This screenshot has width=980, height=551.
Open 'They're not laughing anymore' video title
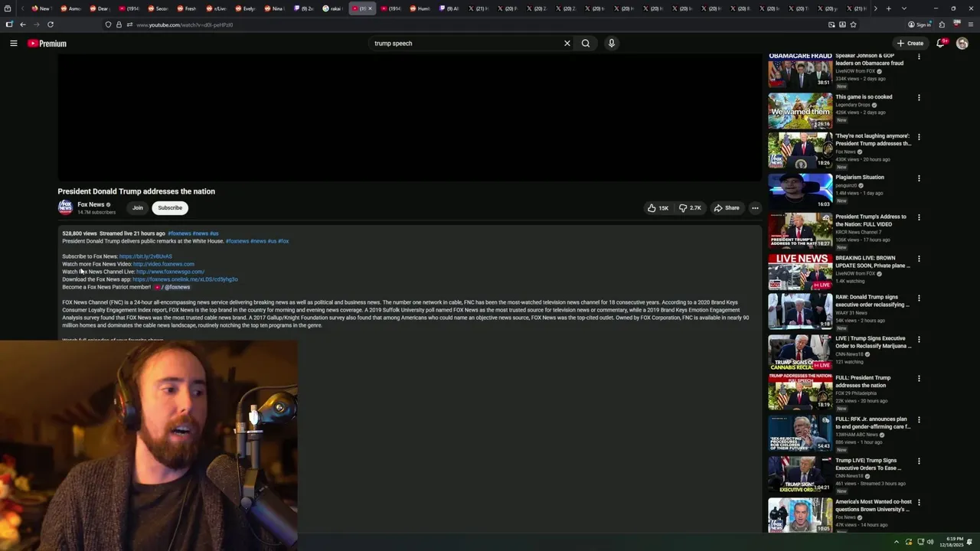874,140
